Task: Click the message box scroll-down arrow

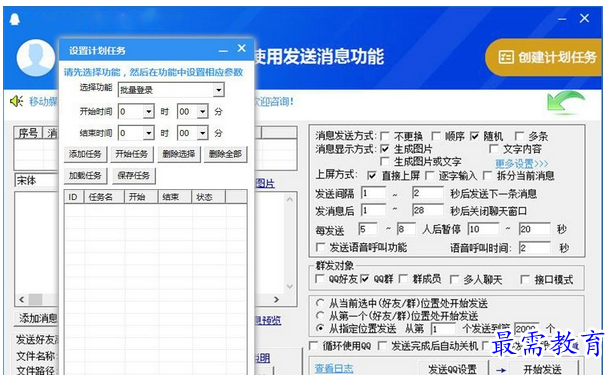Action: click(289, 286)
